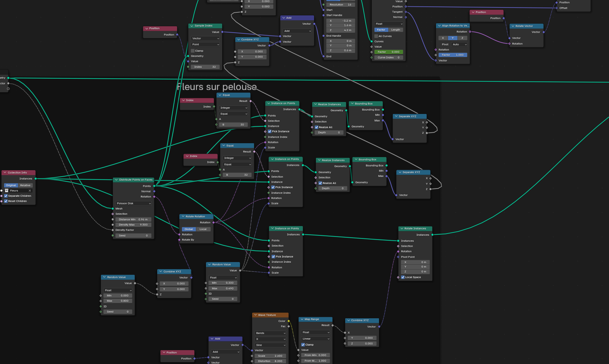The height and width of the screenshot is (364, 609).
Task: Open Float dropdown above Min 0.330
Action: pos(223,277)
